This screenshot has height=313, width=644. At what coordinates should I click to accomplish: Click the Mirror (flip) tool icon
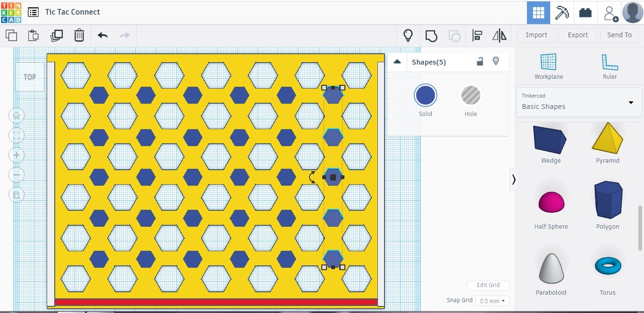499,35
